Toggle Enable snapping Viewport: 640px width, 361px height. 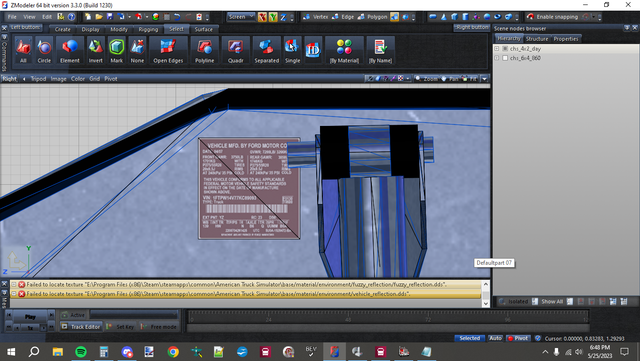click(552, 17)
